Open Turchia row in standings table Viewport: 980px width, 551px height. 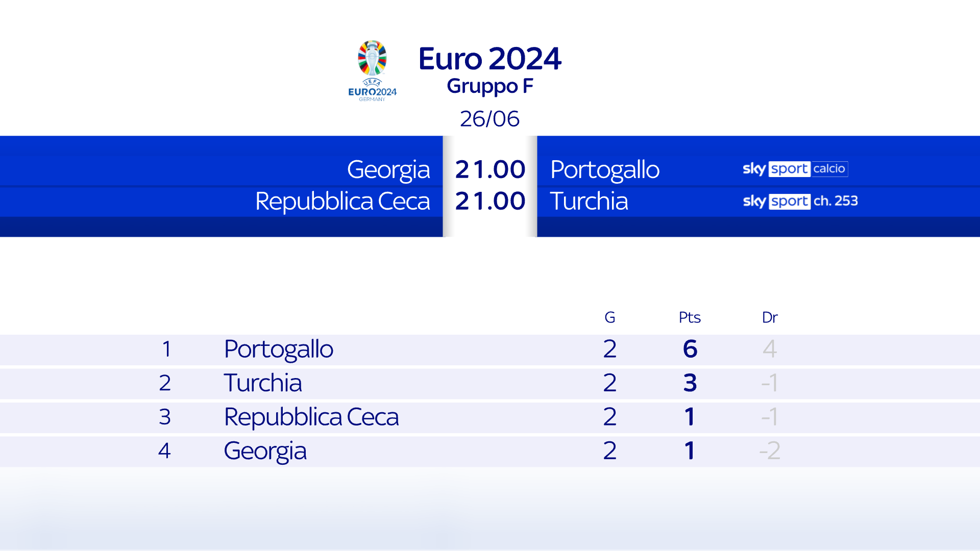click(x=262, y=383)
